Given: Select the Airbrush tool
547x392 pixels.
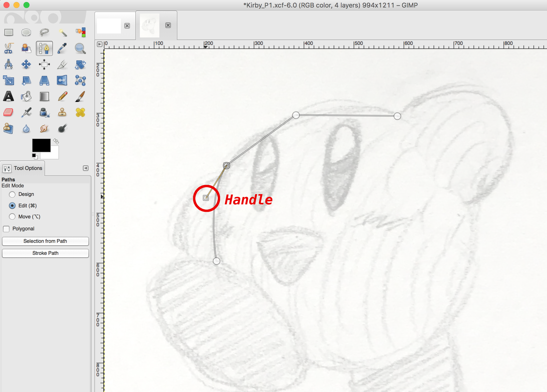Looking at the screenshot, I should pos(26,112).
